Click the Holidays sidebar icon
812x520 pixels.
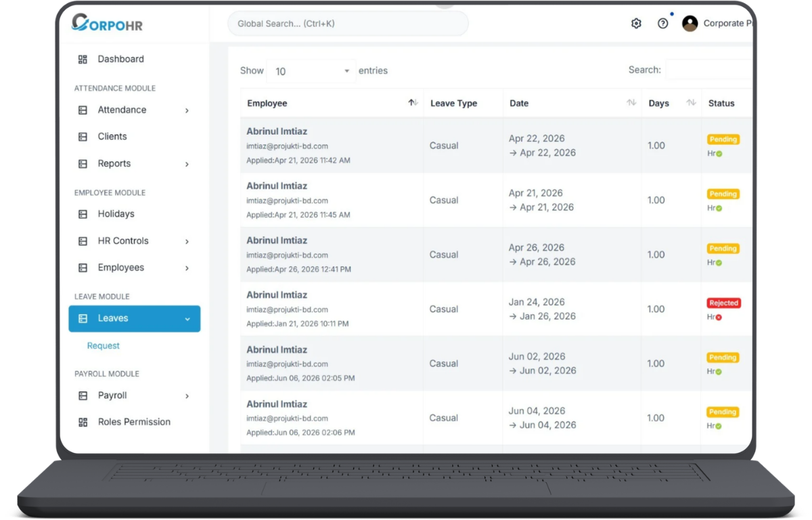[83, 214]
